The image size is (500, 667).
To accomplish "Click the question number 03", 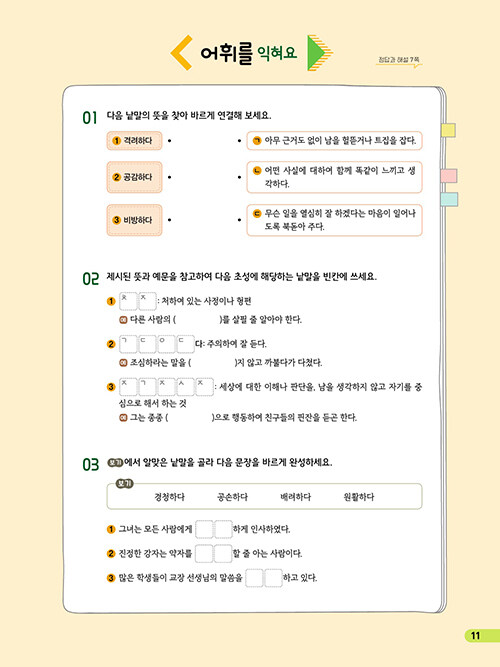I will pos(90,465).
